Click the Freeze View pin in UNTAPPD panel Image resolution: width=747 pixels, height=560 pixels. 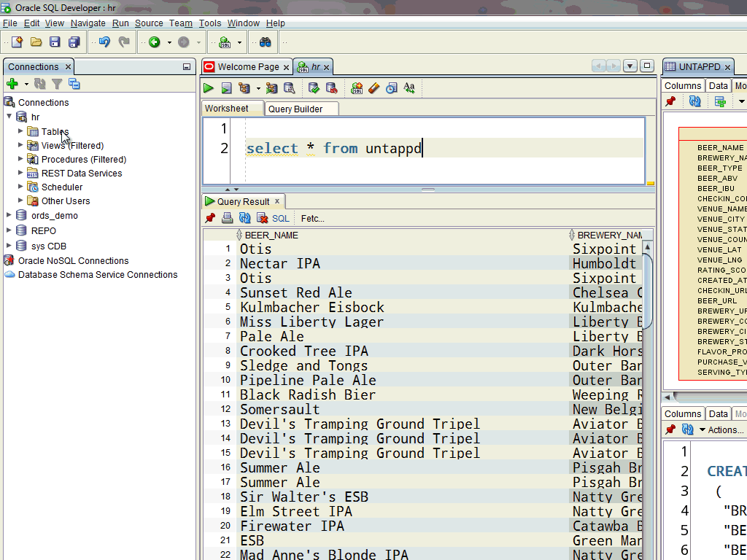tap(671, 101)
